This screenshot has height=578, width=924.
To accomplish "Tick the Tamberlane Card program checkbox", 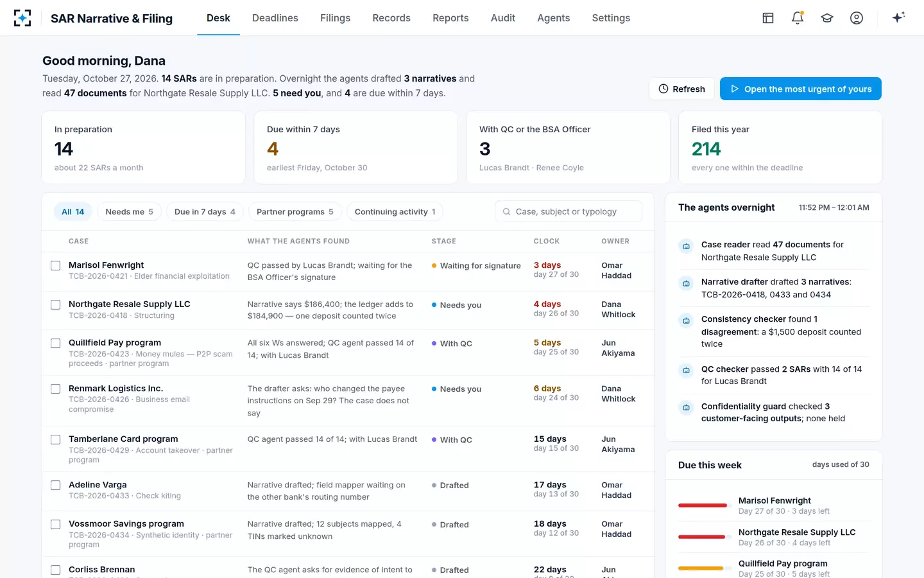I will [56, 439].
